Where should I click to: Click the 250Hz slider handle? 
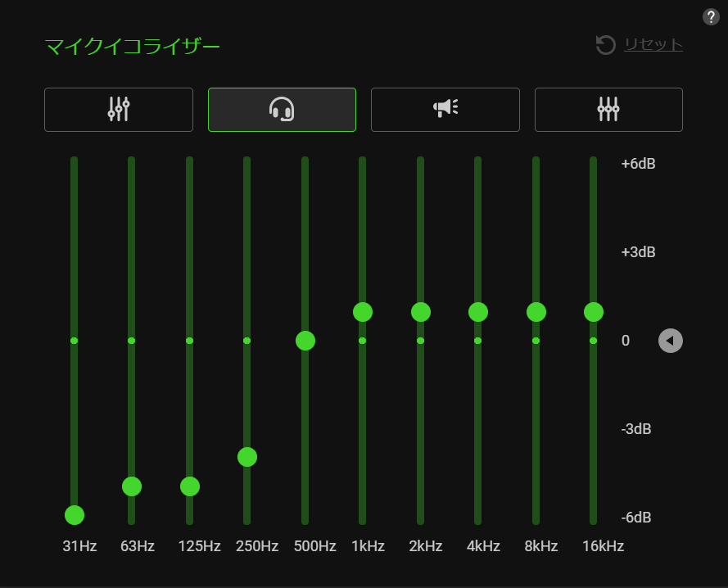[x=247, y=457]
